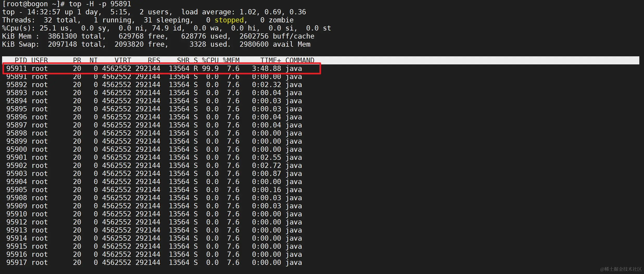644x274 pixels.
Task: Click thread PID 95916
Action: 17,254
